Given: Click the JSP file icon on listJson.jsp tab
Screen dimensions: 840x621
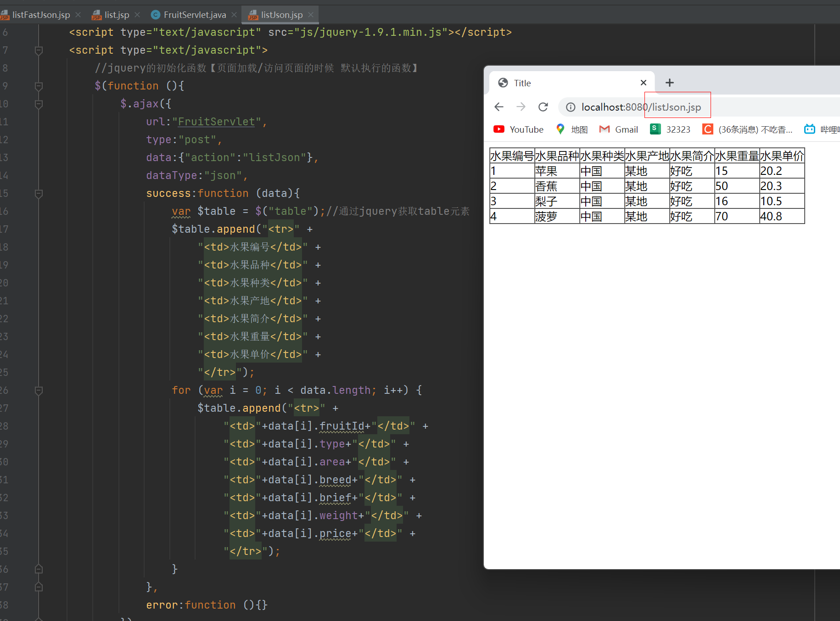Looking at the screenshot, I should click(253, 15).
